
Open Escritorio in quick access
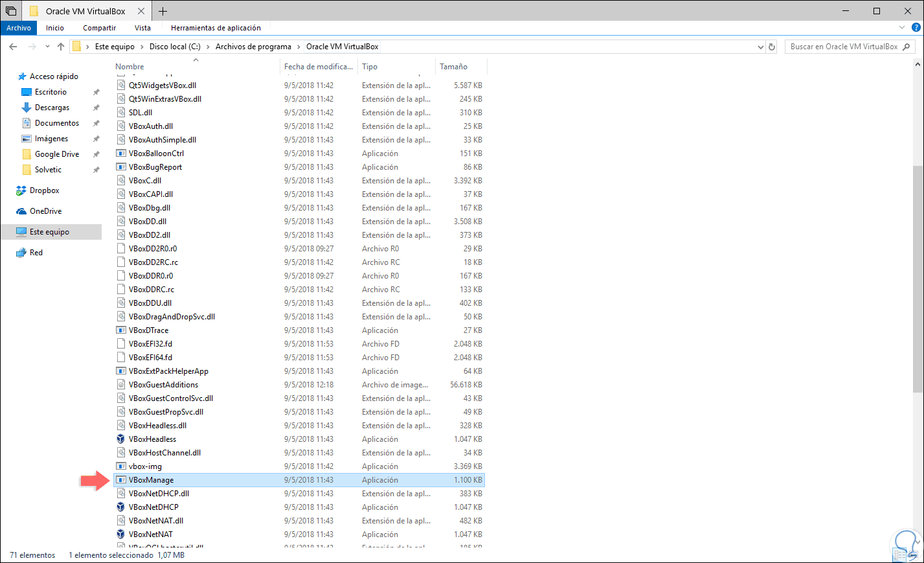51,92
